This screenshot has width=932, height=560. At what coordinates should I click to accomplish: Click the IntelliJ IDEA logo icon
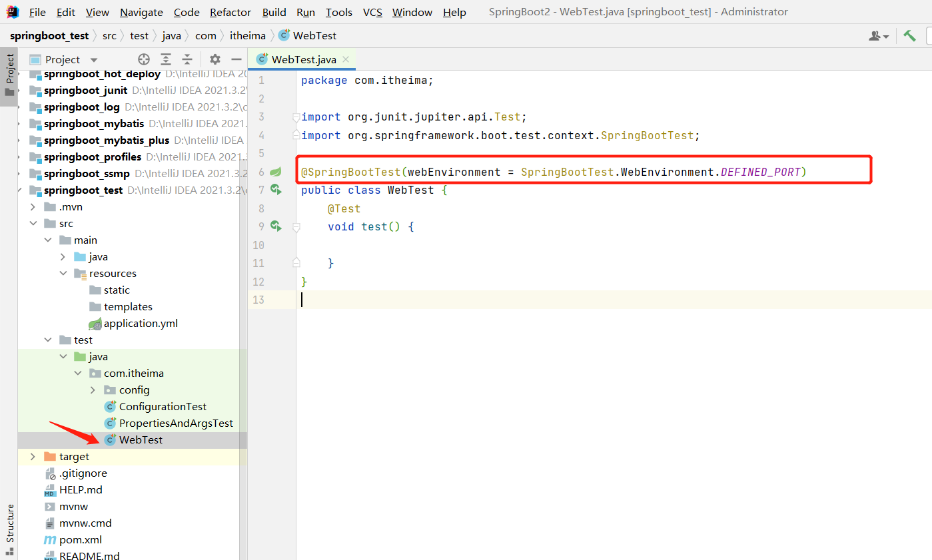point(13,12)
